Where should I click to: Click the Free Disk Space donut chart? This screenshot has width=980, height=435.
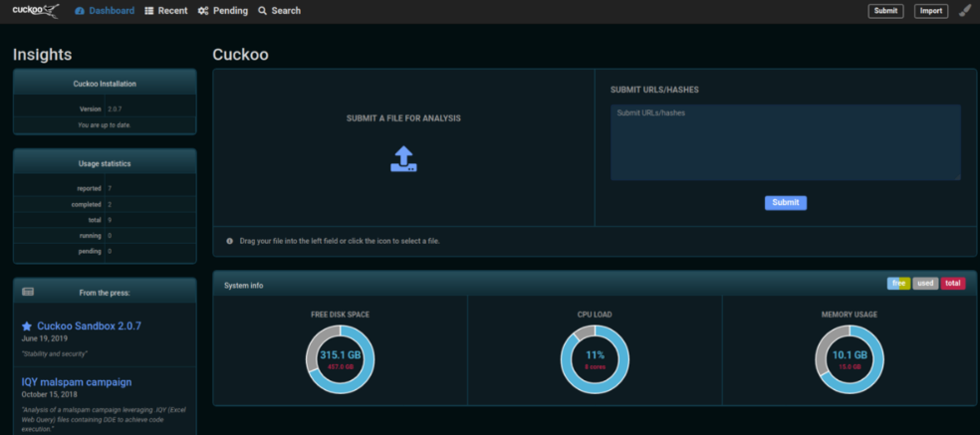point(340,359)
